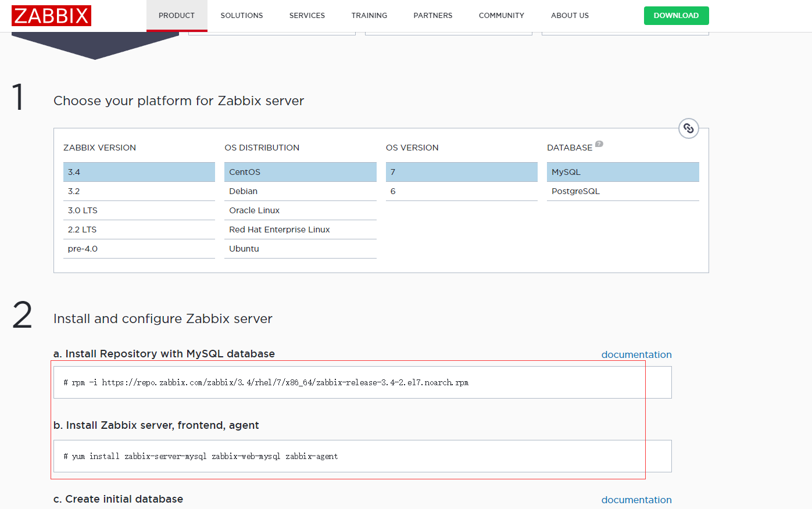Click 'b. Install Zabbix server, frontend, agent' text

(156, 425)
